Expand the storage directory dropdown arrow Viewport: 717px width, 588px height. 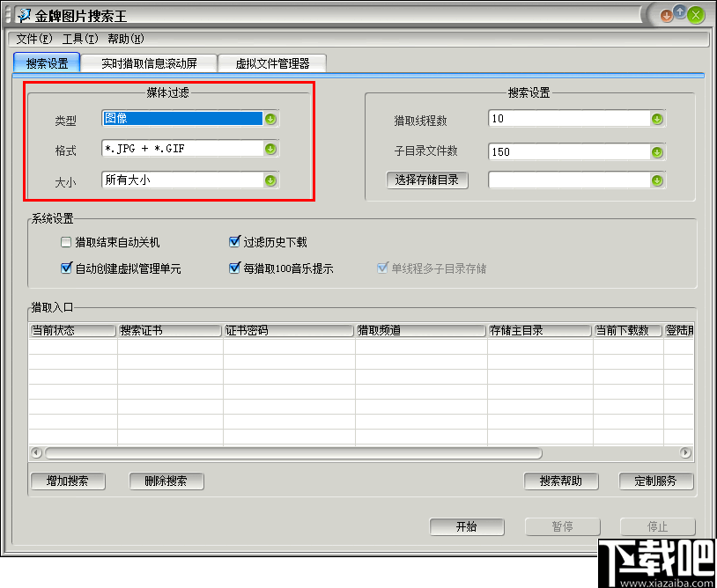tap(657, 180)
